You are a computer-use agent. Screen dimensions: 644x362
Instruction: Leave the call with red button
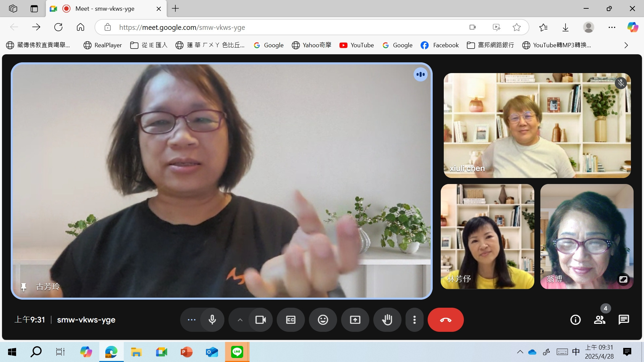(x=445, y=320)
